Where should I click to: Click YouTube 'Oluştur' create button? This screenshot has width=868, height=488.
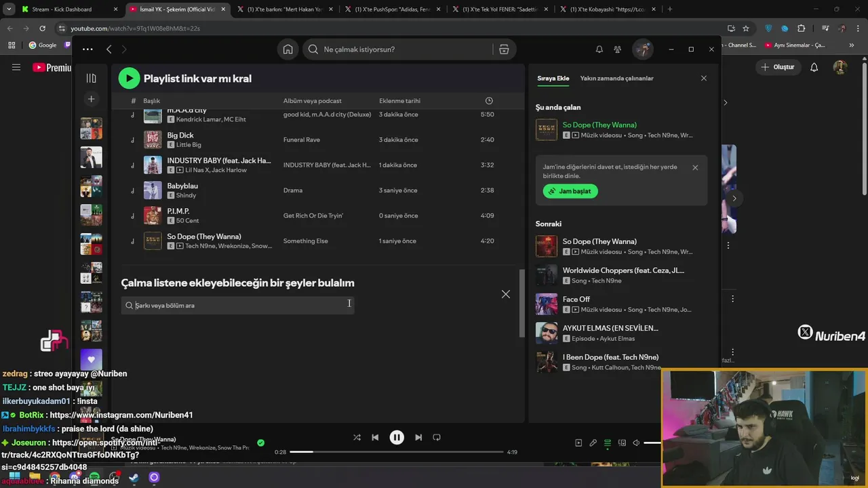[777, 67]
